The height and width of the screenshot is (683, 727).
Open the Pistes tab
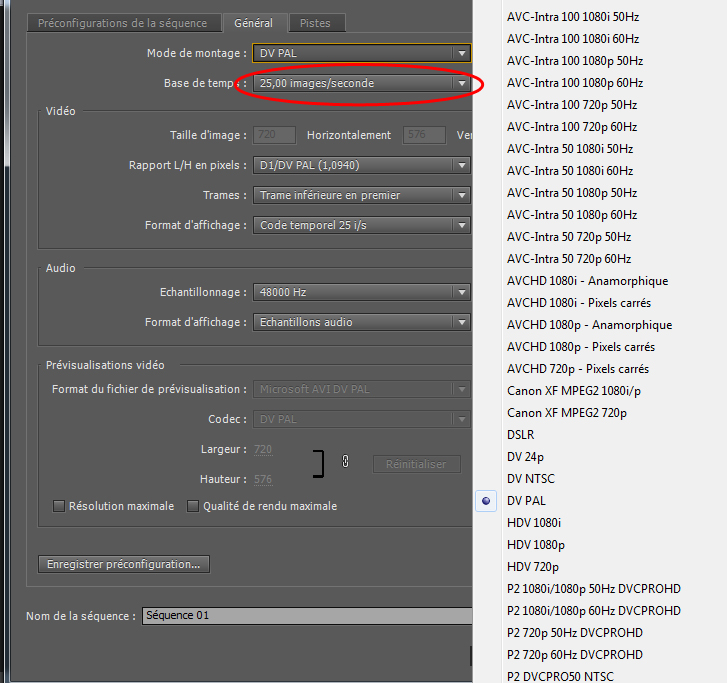click(317, 23)
